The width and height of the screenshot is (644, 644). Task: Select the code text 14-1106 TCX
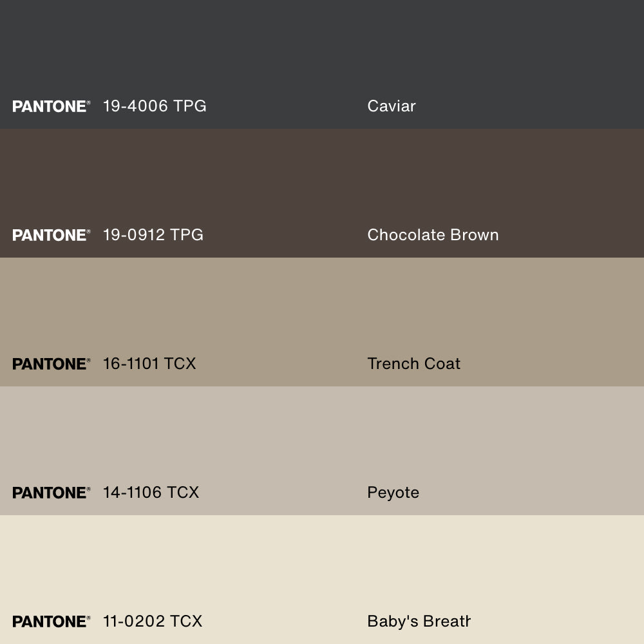coord(151,493)
